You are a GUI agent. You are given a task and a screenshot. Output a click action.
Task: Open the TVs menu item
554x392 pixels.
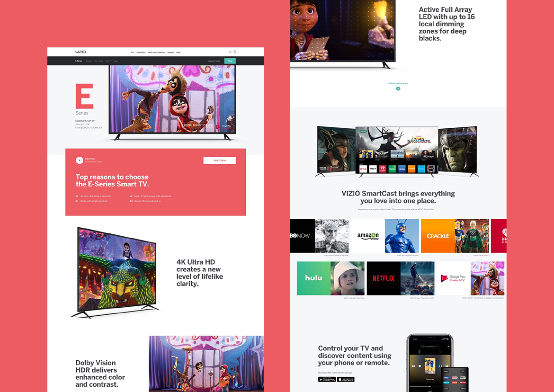pyautogui.click(x=133, y=53)
